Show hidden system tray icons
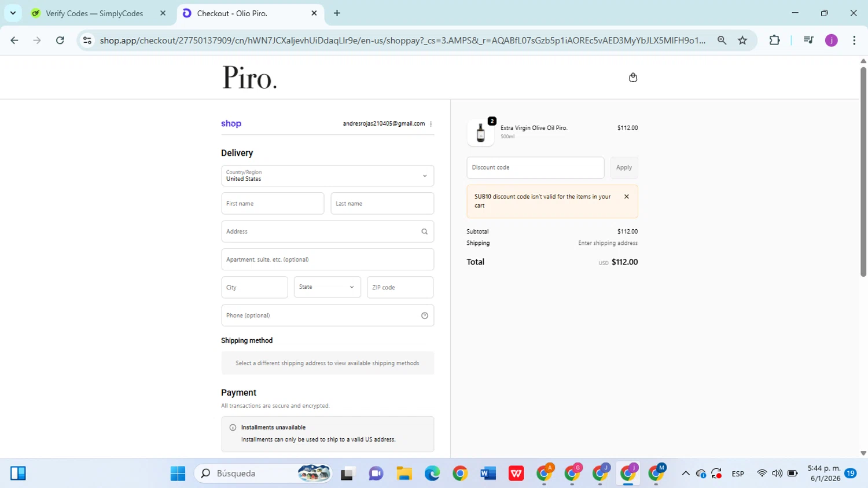The width and height of the screenshot is (868, 488). pyautogui.click(x=686, y=474)
